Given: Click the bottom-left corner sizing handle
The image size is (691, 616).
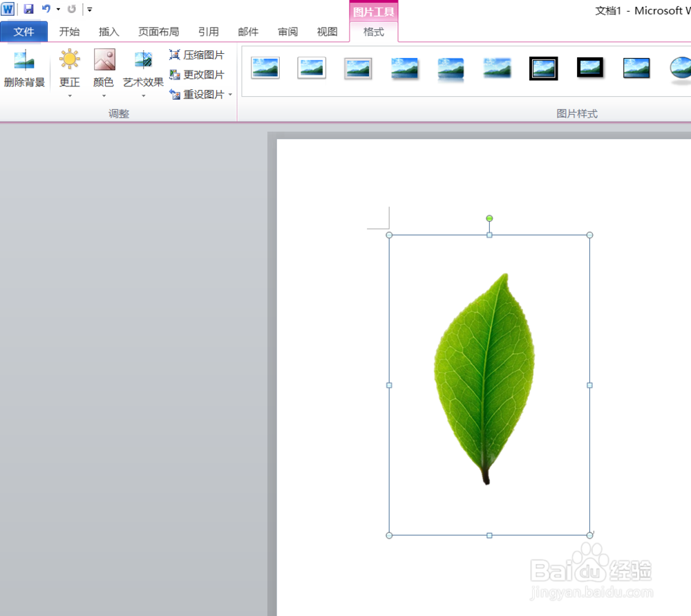Looking at the screenshot, I should point(389,535).
